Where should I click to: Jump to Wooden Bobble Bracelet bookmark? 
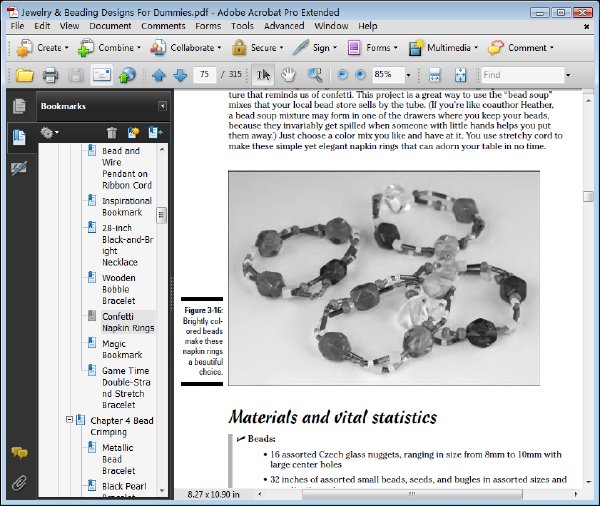[119, 289]
